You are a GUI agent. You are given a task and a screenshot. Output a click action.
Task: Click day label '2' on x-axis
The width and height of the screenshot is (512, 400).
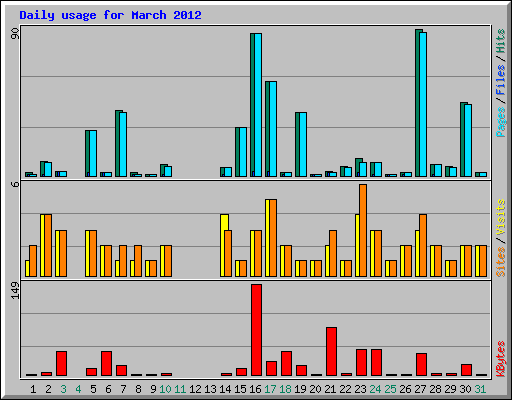[48, 389]
